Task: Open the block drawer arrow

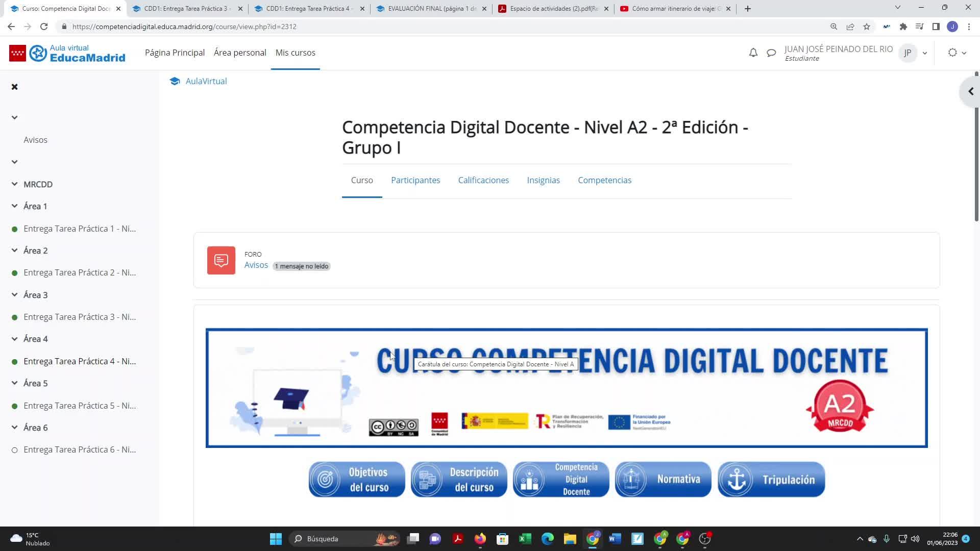Action: (x=970, y=92)
